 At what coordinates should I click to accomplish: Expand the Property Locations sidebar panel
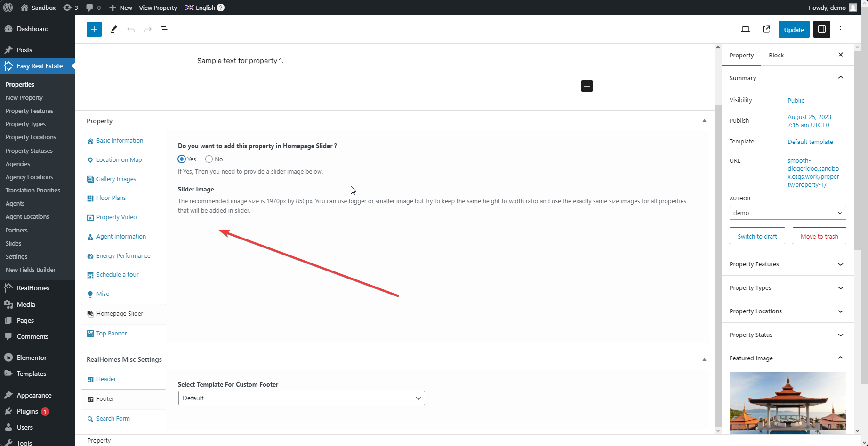point(788,311)
